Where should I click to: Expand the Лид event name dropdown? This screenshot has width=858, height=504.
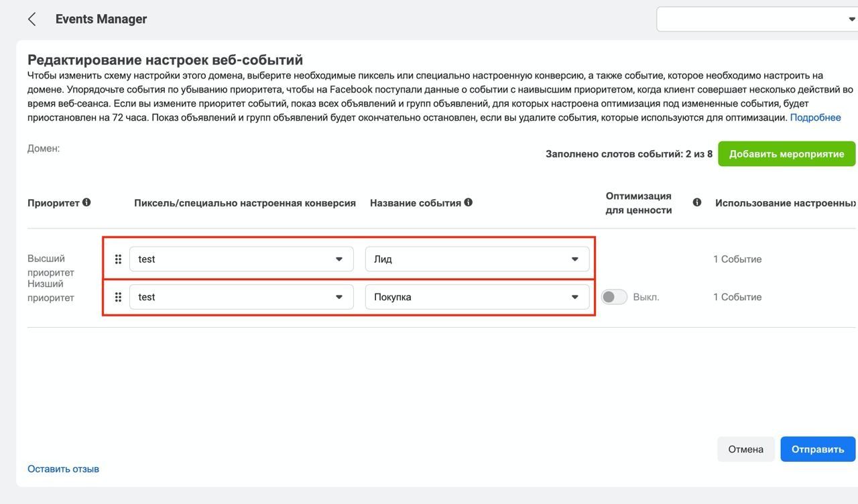(x=477, y=259)
